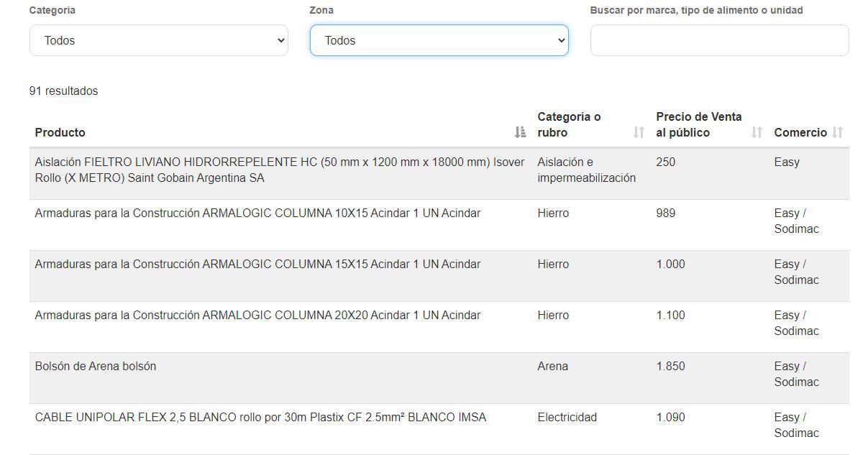Click Easy / Sodimac on the cable row
Image resolution: width=868 pixels, height=455 pixels.
[796, 425]
